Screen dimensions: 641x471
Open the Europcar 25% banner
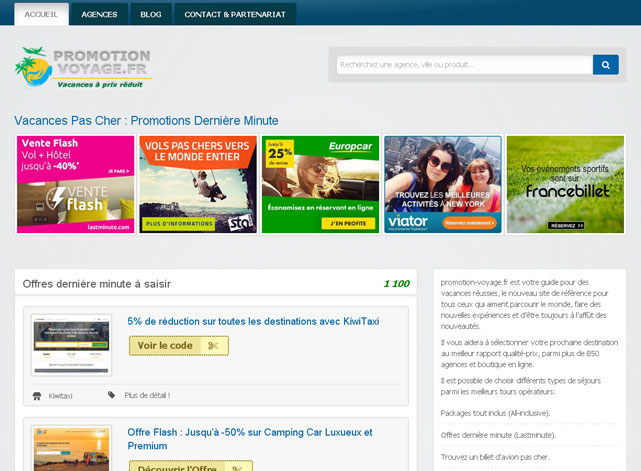click(x=320, y=184)
